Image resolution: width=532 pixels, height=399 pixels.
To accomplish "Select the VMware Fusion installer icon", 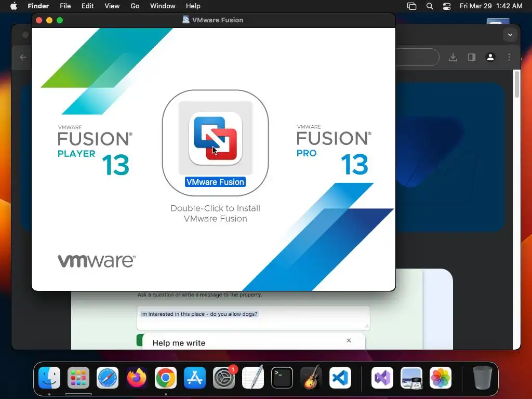I will (x=216, y=138).
